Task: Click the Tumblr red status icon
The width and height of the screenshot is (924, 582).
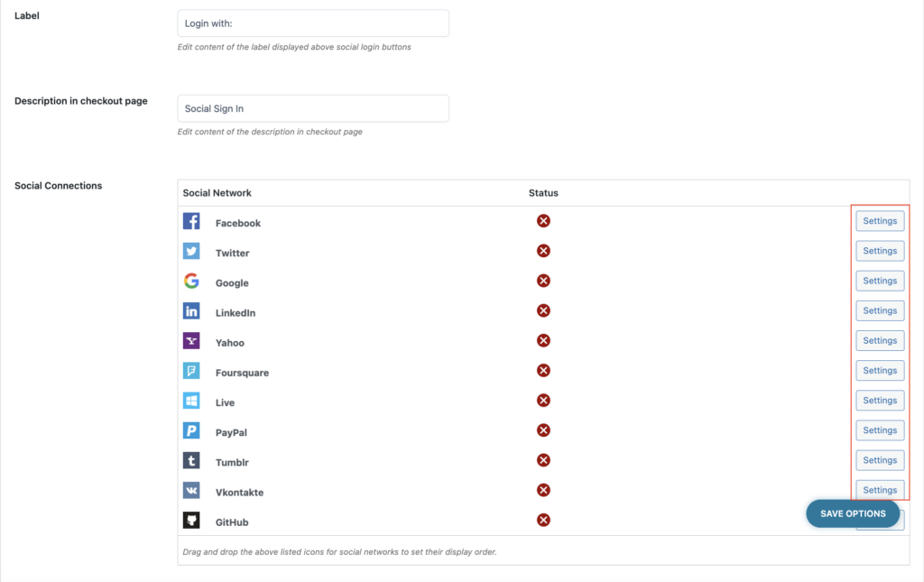Action: tap(543, 460)
